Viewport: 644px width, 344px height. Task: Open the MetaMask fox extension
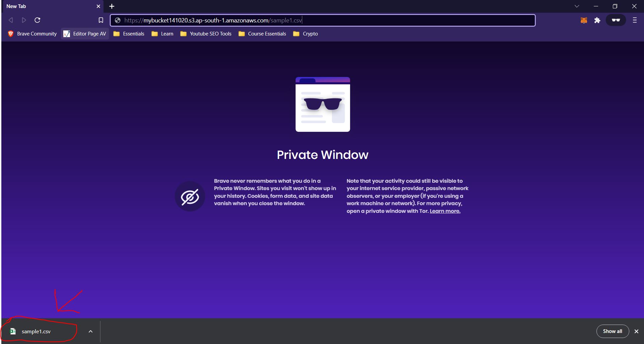584,20
